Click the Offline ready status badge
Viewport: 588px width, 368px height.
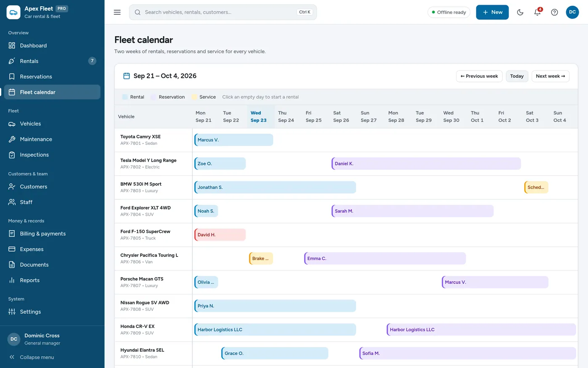(x=449, y=12)
